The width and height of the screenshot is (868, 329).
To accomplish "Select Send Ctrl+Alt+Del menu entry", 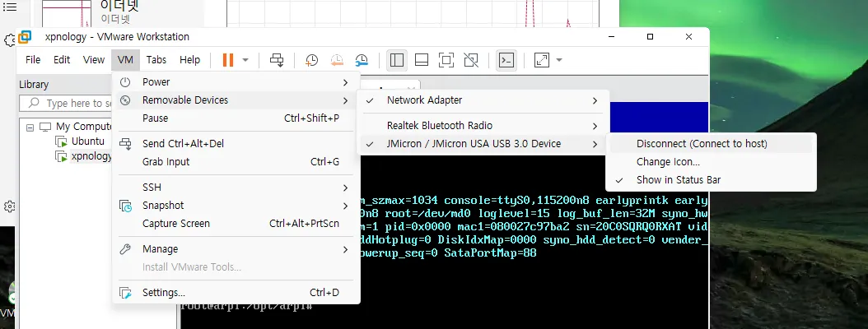I will click(x=236, y=144).
